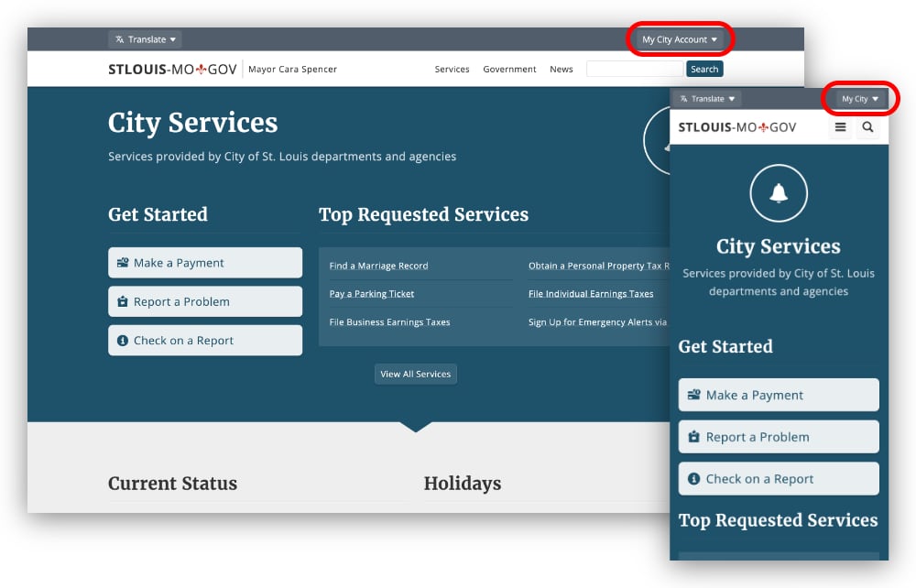Click payment icon on mobile Make a Payment
Screen dimensions: 916x588
pos(693,395)
